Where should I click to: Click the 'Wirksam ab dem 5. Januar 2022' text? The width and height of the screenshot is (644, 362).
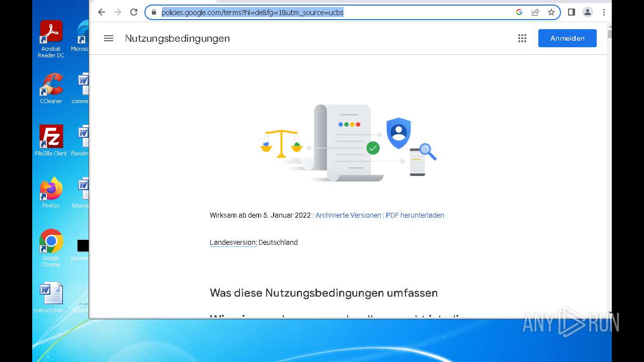(260, 215)
